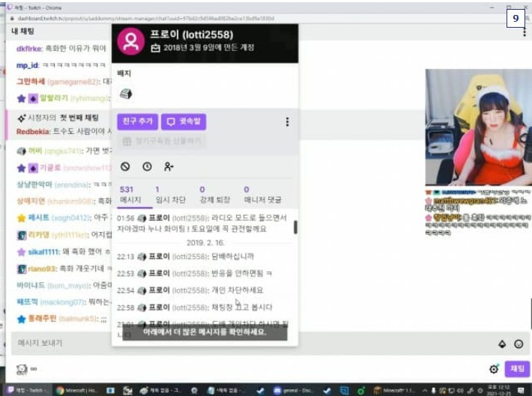Open chat settings gear icon
This screenshot has width=532, height=396.
click(494, 369)
